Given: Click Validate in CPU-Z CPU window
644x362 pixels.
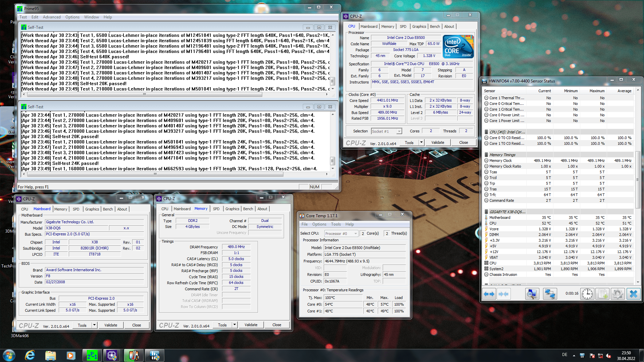Looking at the screenshot, I should tap(438, 142).
